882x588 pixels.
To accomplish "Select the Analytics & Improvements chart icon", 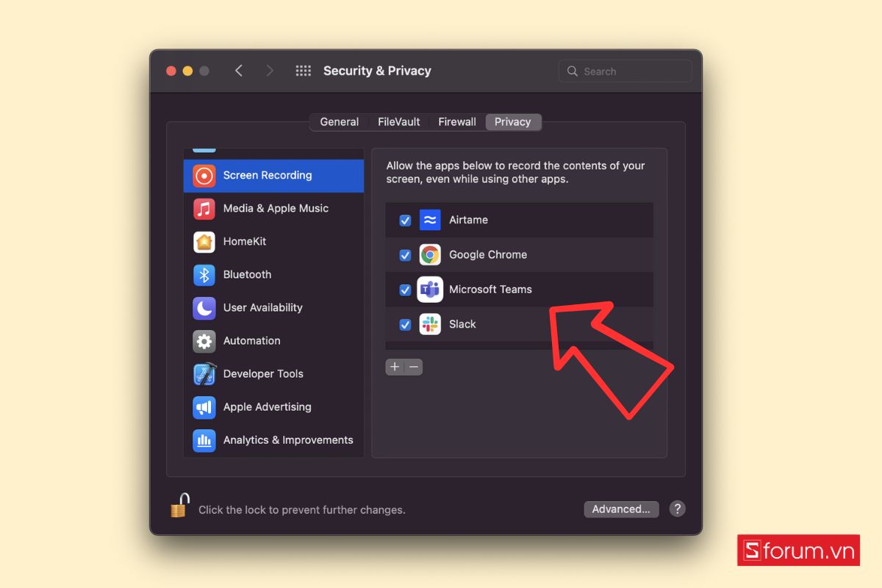I will tap(204, 440).
